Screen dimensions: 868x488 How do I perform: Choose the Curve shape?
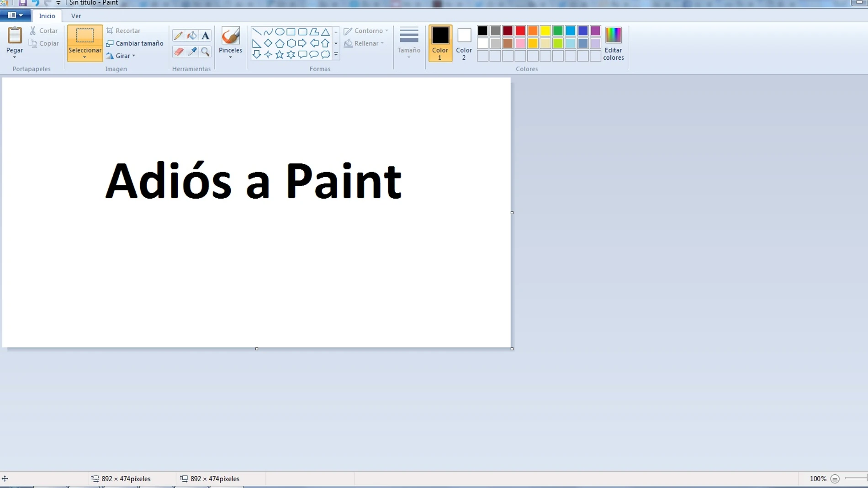pyautogui.click(x=268, y=32)
